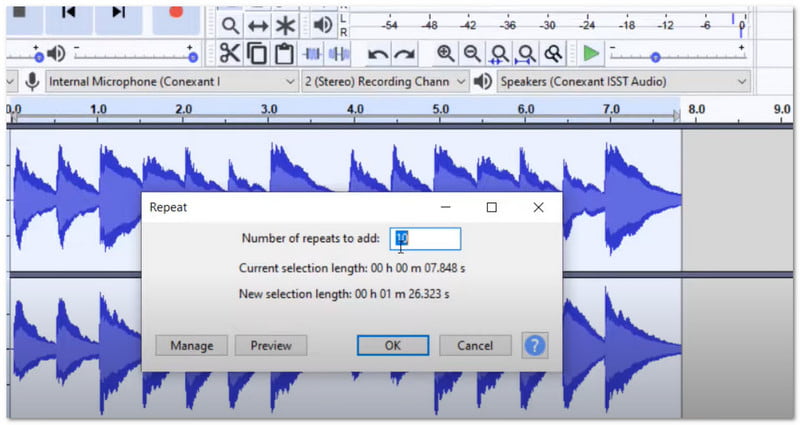Select the Time Shift arrows tool
The height and width of the screenshot is (425, 800).
(x=258, y=25)
